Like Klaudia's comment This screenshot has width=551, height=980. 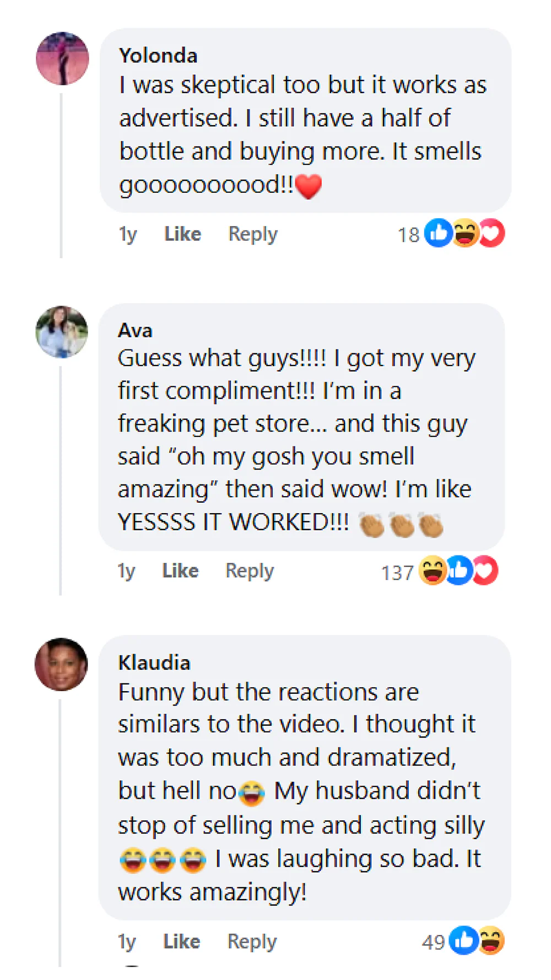pos(181,941)
